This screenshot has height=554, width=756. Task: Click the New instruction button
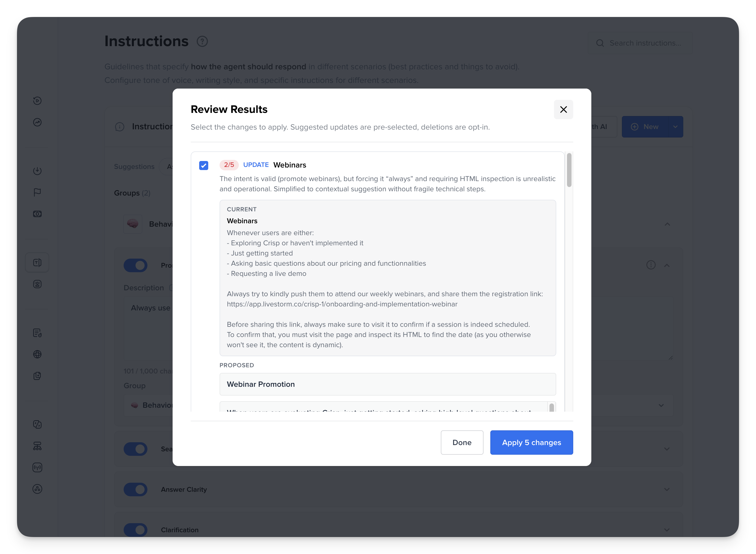[x=645, y=127]
